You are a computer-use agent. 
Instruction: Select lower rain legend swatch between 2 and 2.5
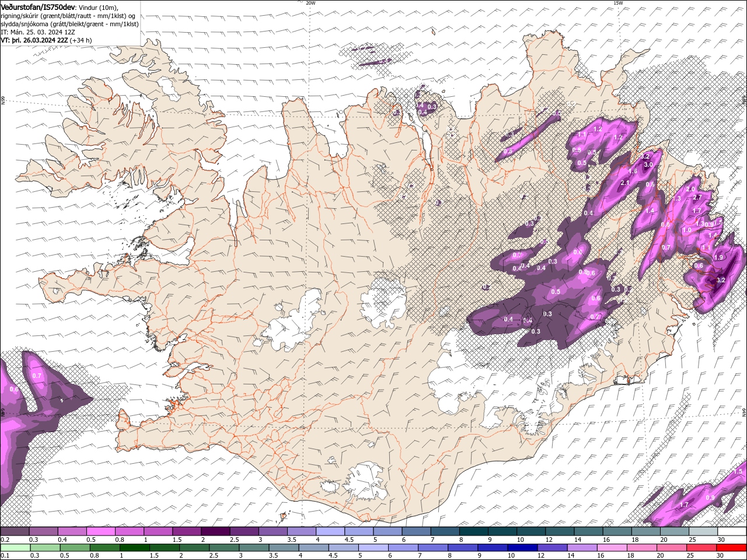pos(194,548)
